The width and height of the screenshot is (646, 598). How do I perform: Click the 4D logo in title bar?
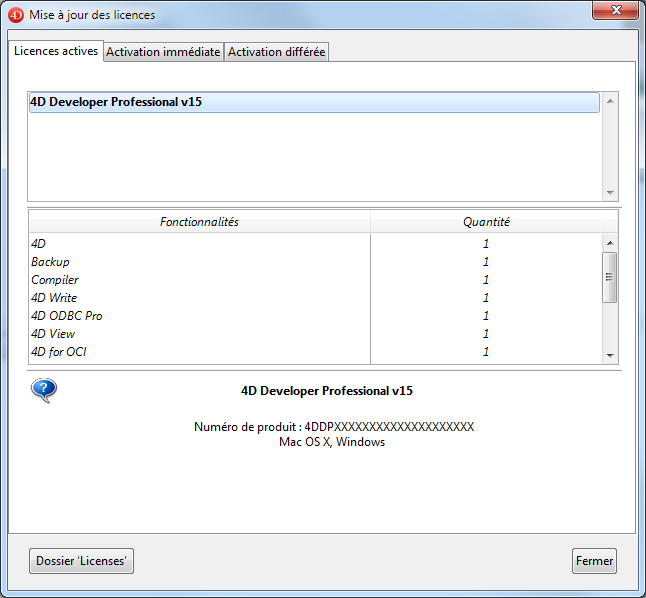[x=16, y=15]
